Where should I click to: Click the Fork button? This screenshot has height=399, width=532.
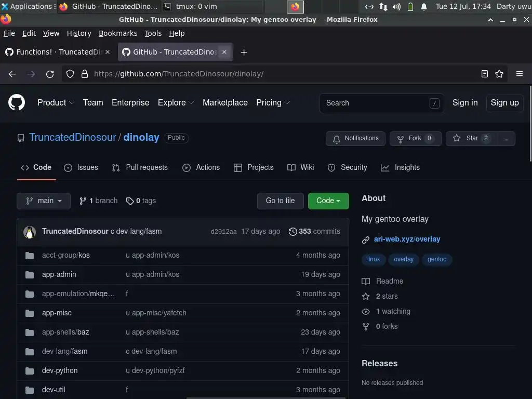coord(415,139)
